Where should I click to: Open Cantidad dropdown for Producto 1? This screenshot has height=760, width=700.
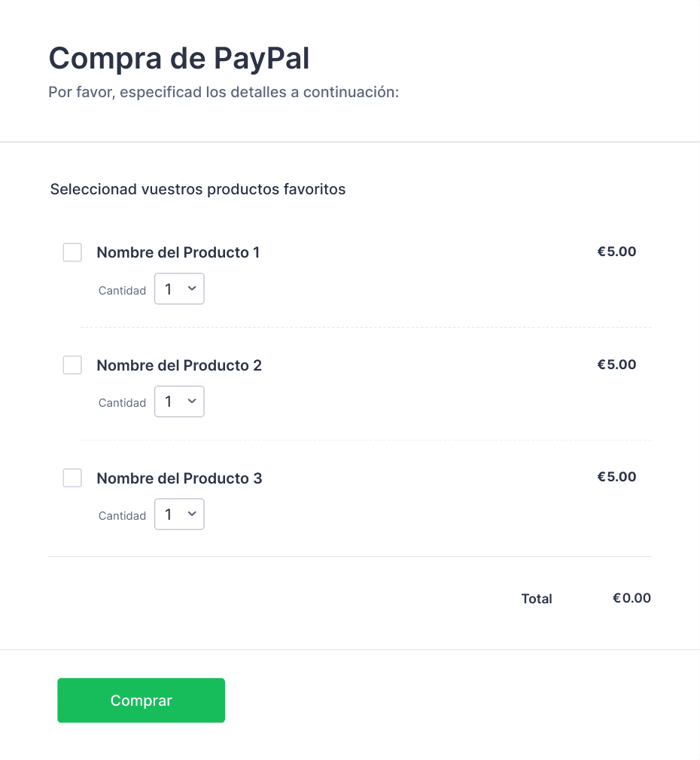[x=179, y=289]
